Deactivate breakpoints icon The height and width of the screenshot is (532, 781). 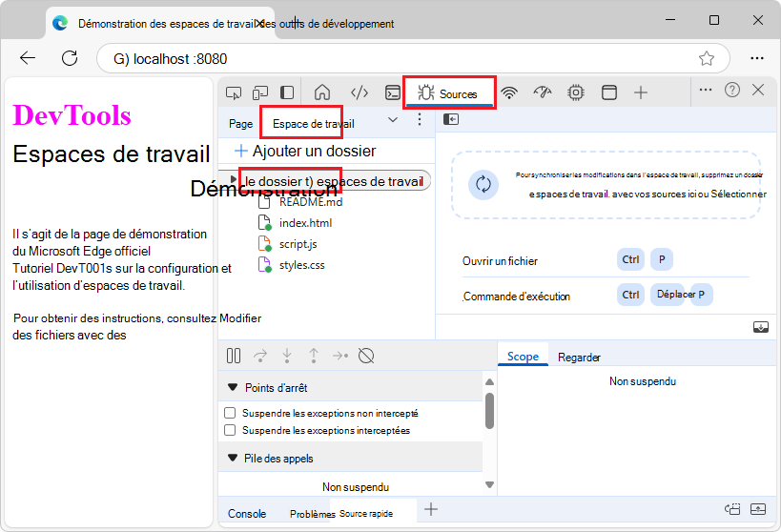(x=366, y=356)
